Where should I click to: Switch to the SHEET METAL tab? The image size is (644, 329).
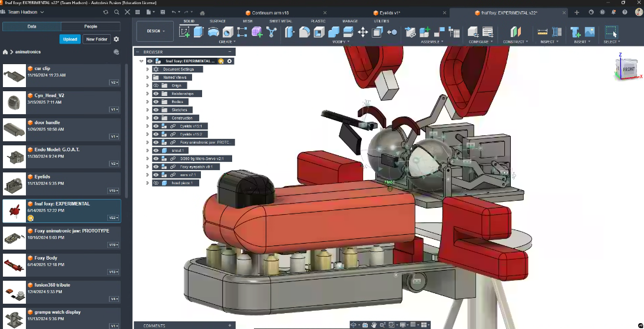280,21
